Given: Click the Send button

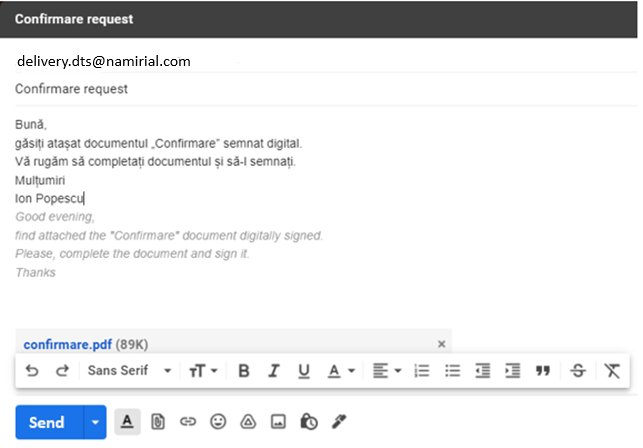Looking at the screenshot, I should tap(46, 422).
